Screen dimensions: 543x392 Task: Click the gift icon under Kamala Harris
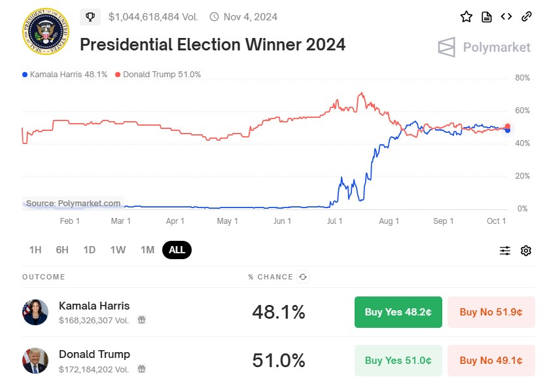(141, 320)
